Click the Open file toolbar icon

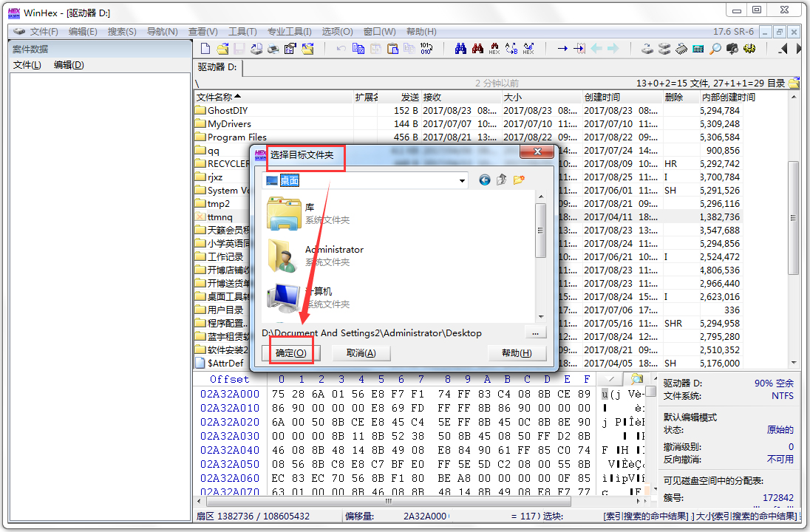pyautogui.click(x=222, y=49)
